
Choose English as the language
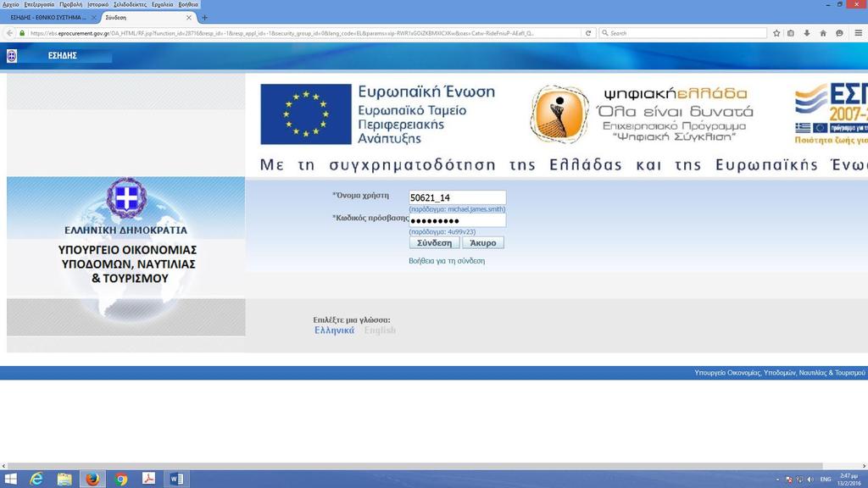(x=380, y=330)
